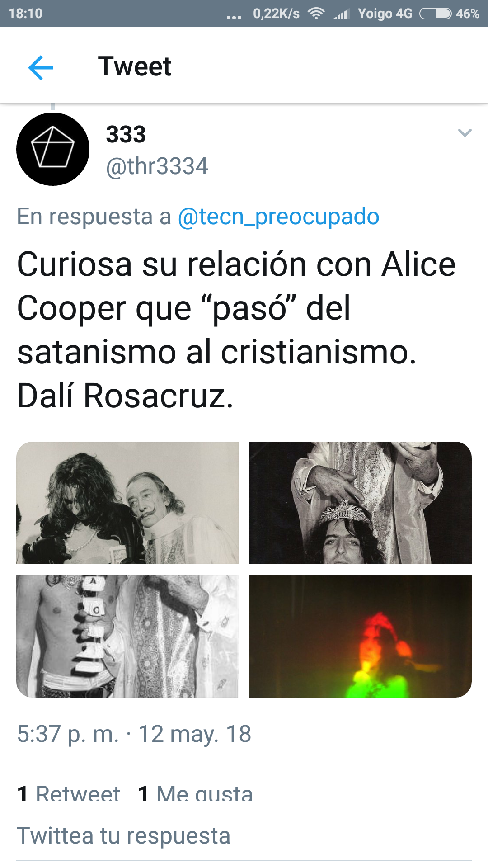Viewport: 488px width, 868px height.
Task: View the bottom-left black-and-white photo
Action: coord(127,636)
